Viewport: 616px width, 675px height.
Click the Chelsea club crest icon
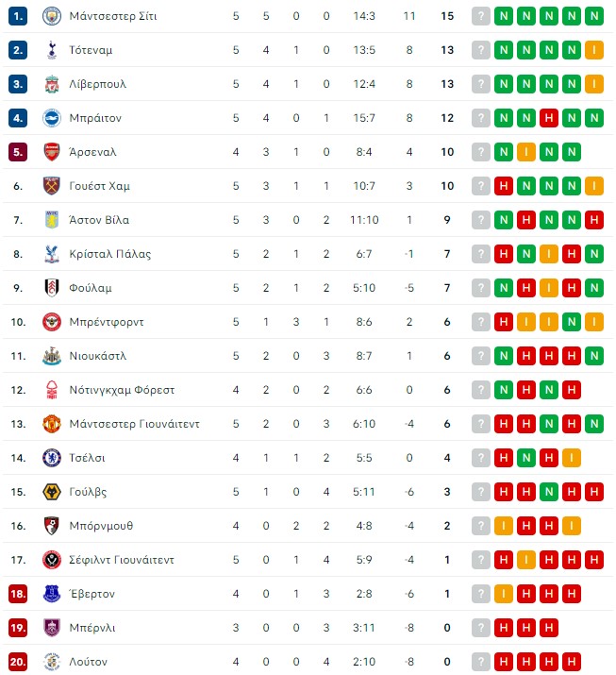(52, 458)
